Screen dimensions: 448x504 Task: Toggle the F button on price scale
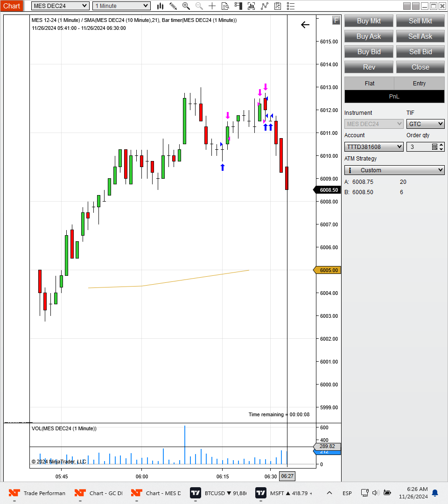336,21
